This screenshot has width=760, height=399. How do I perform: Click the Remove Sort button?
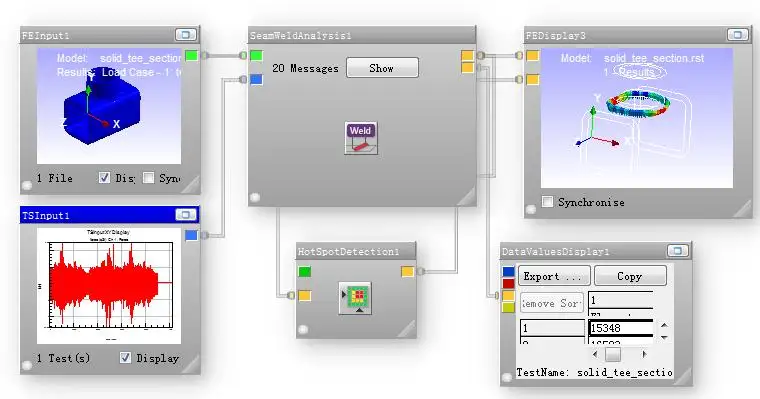(x=552, y=303)
